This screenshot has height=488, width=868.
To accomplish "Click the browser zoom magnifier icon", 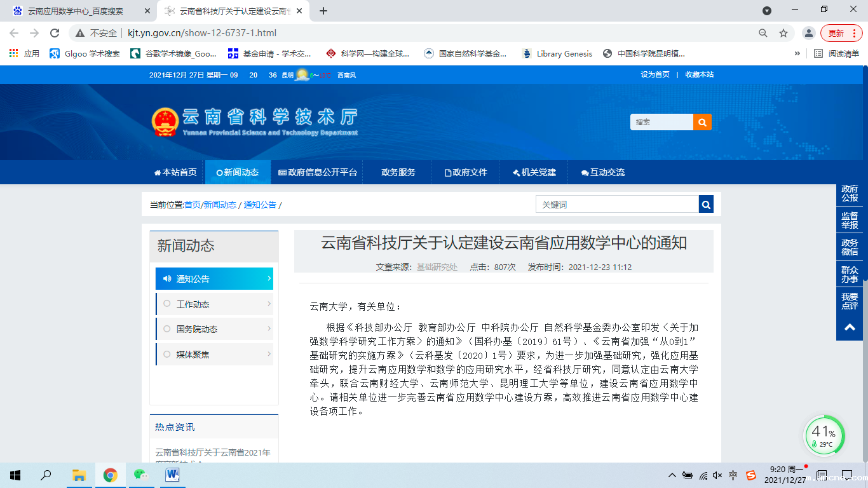I will pyautogui.click(x=763, y=33).
